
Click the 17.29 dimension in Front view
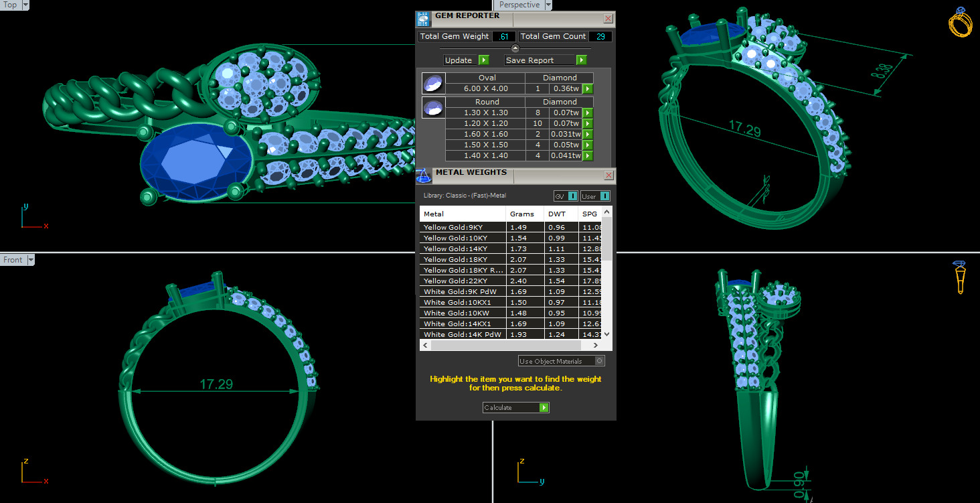216,384
